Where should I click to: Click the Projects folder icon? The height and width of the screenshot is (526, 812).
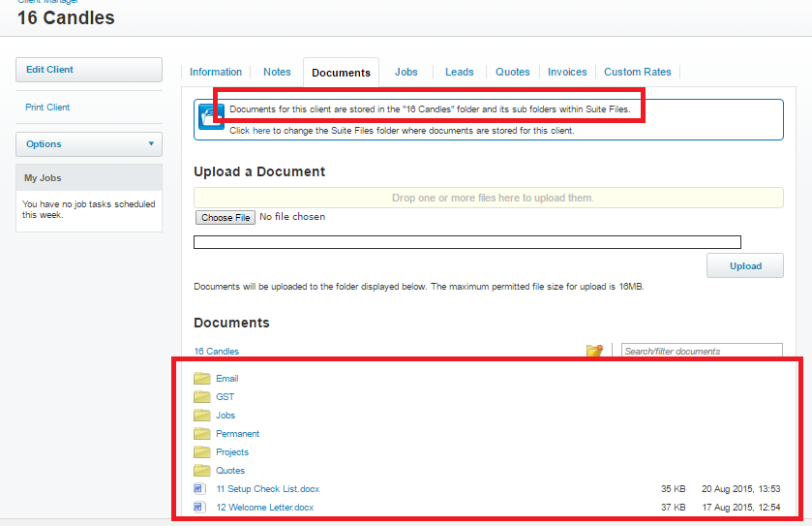pyautogui.click(x=202, y=451)
